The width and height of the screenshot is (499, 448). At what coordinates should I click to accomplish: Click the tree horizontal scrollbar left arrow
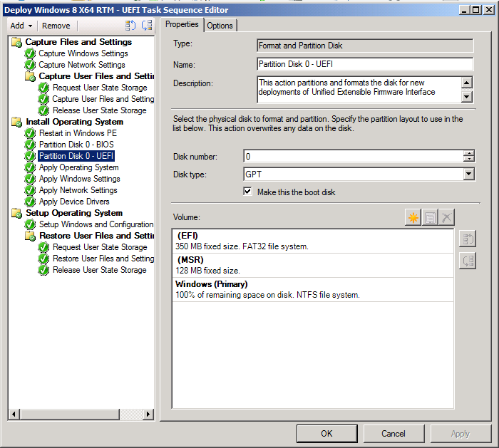(x=14, y=414)
